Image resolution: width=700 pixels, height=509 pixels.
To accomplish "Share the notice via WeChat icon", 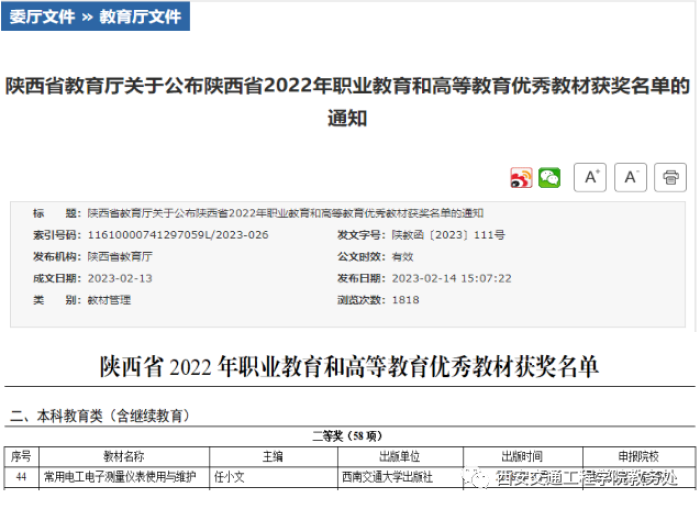I will (549, 178).
